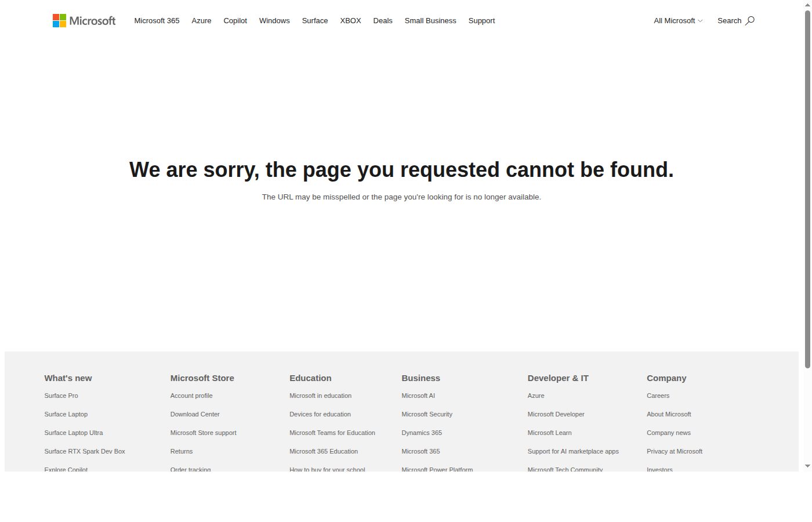The width and height of the screenshot is (812, 522).
Task: Open the Account profile footer link
Action: pyautogui.click(x=191, y=396)
